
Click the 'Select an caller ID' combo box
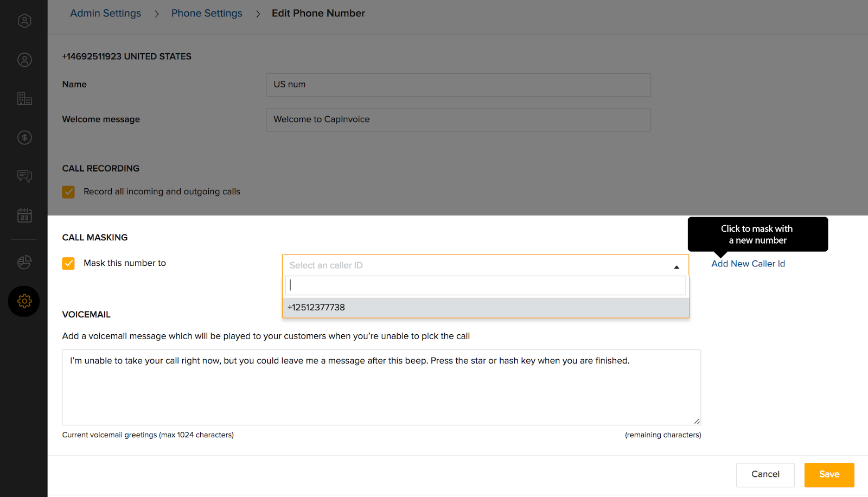click(x=477, y=265)
